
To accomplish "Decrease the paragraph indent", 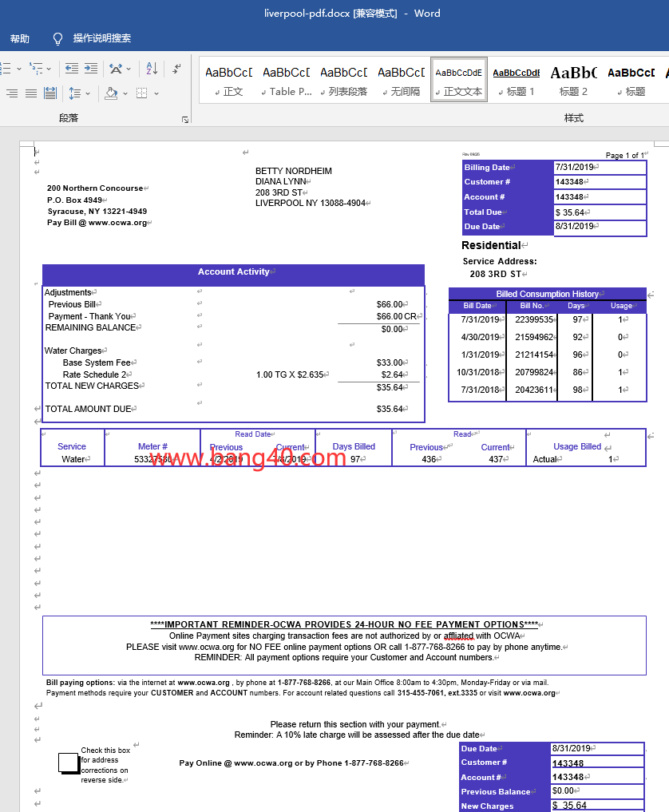I will pyautogui.click(x=72, y=68).
